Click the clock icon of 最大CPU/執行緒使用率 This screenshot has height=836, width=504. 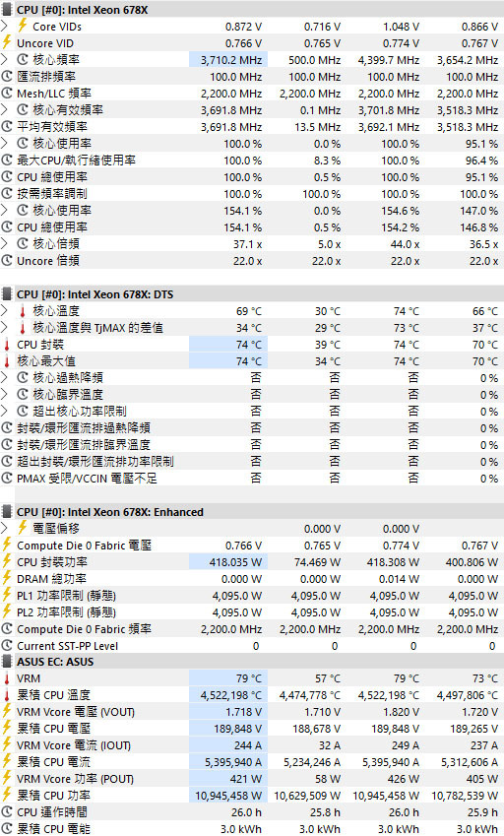point(7,160)
